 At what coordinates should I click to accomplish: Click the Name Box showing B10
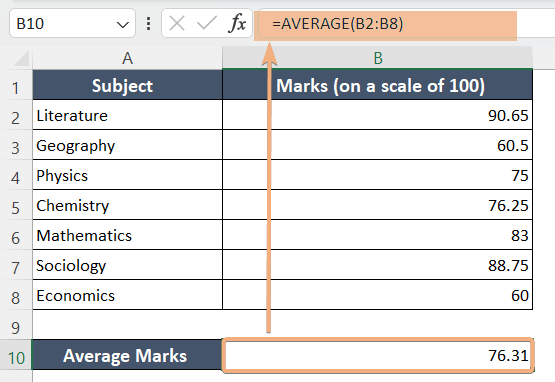[x=72, y=24]
